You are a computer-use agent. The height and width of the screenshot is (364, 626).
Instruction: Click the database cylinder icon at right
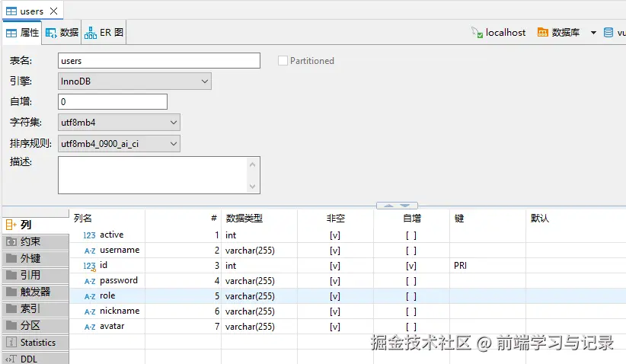point(608,32)
